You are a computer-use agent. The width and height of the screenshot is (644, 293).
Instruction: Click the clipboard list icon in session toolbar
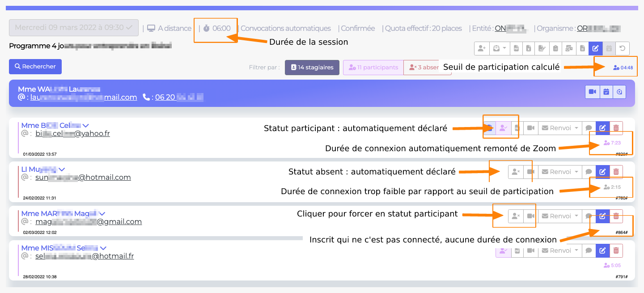click(555, 48)
